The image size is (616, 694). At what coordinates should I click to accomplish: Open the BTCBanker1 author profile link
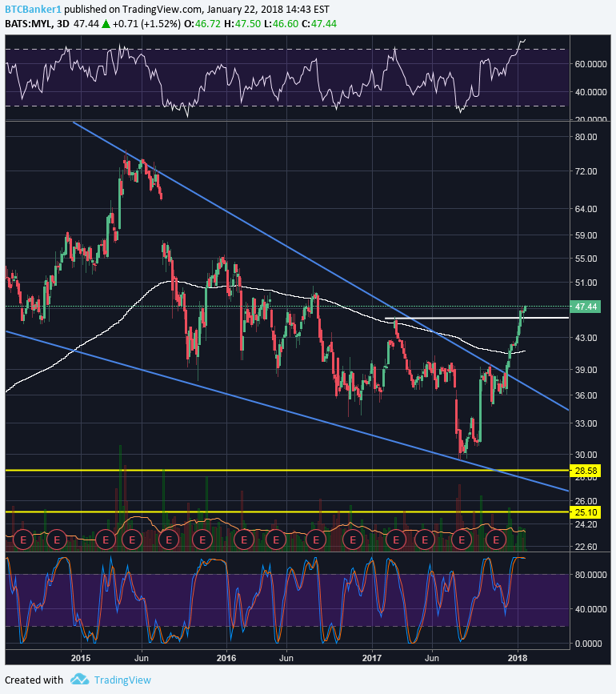pyautogui.click(x=33, y=10)
